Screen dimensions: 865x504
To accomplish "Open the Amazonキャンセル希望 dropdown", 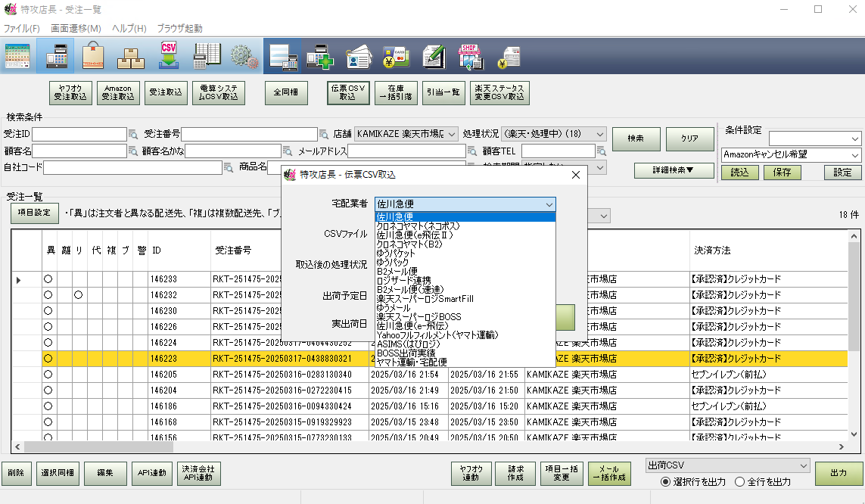I will click(x=791, y=155).
